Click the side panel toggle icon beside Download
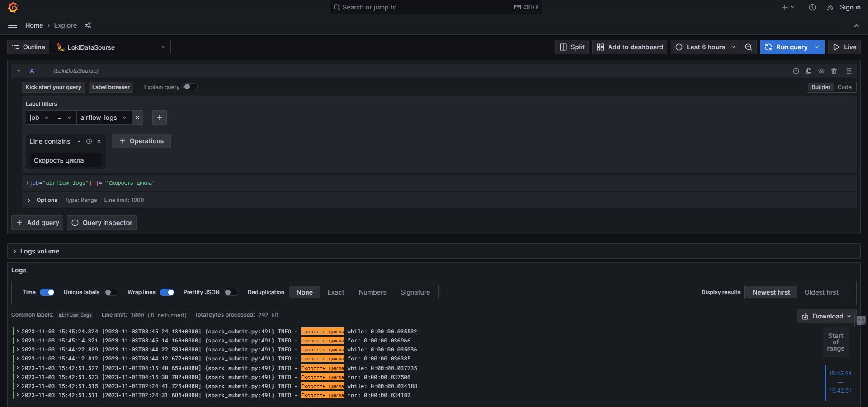Viewport: 868px width, 407px height. [x=861, y=320]
